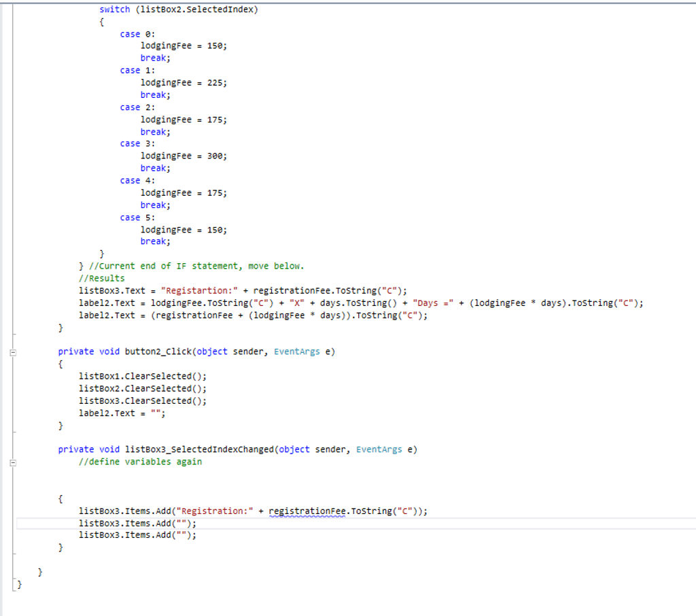
Task: Click the break statement under case 5
Action: tap(154, 241)
